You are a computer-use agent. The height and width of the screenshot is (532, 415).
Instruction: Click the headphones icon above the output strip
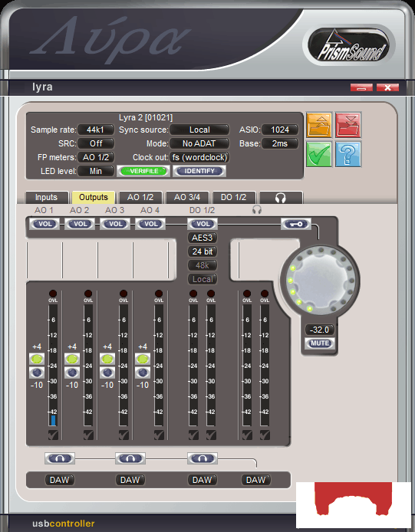point(257,210)
